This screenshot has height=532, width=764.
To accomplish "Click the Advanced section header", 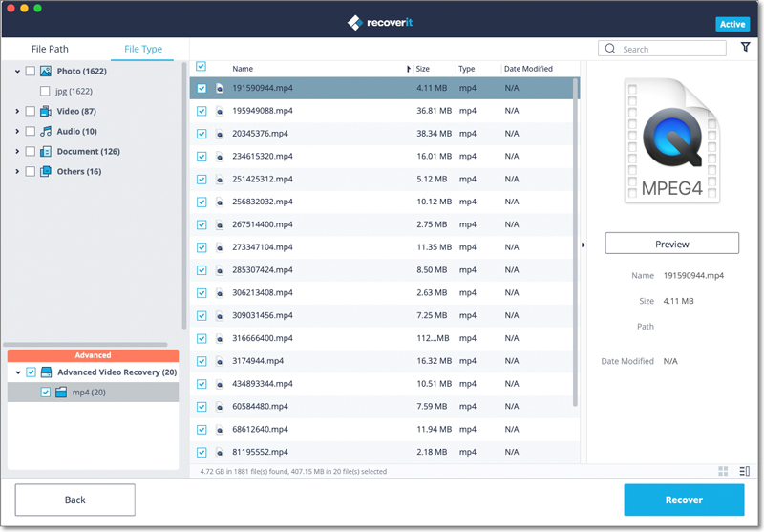I will [x=93, y=355].
